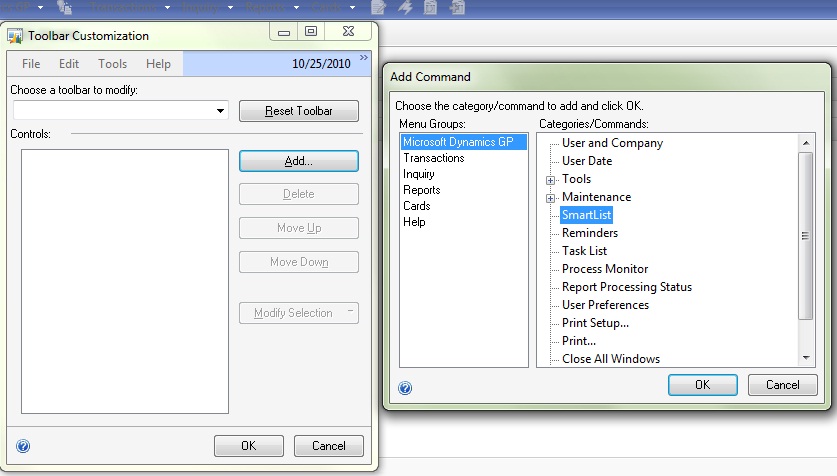Open the Modify Selection dropdown button
Image resolution: width=837 pixels, height=476 pixels.
click(x=299, y=313)
